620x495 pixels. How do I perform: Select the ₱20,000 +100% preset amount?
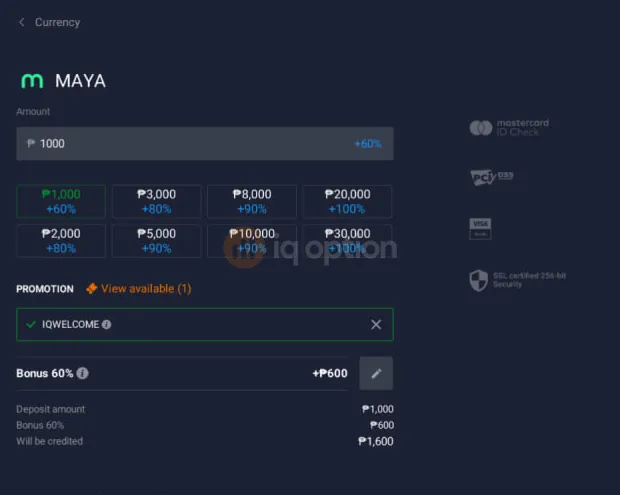347,201
